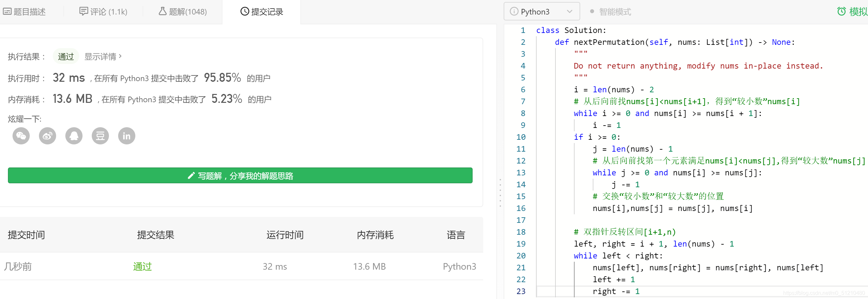Screen dimensions: 868x299
Task: Click the 提交结果 column header
Action: (x=155, y=235)
